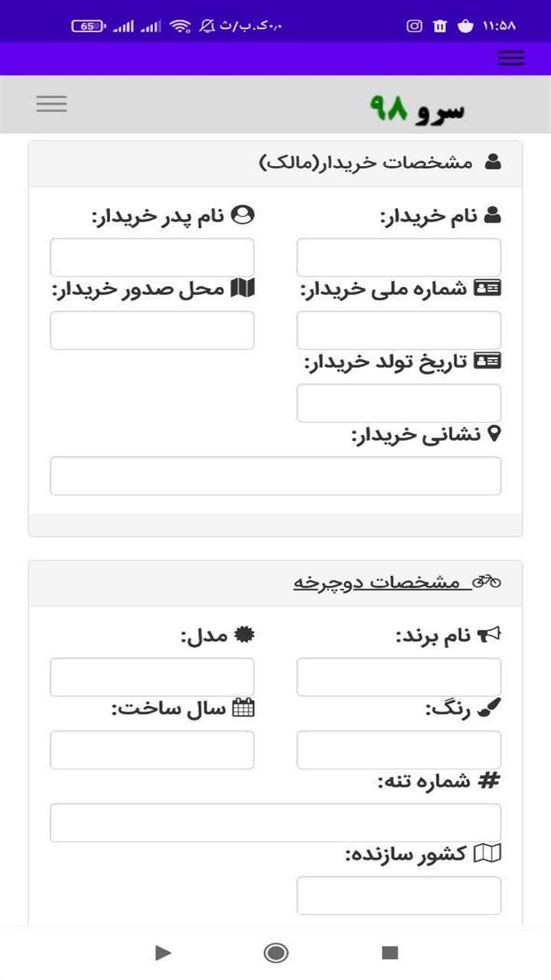Tap the Android home circle button
551x980 pixels.
tap(275, 952)
